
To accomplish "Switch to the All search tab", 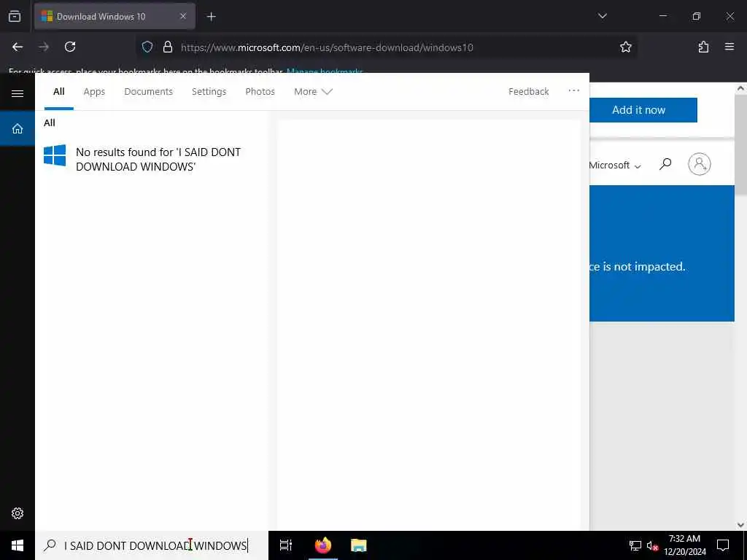I will click(59, 91).
